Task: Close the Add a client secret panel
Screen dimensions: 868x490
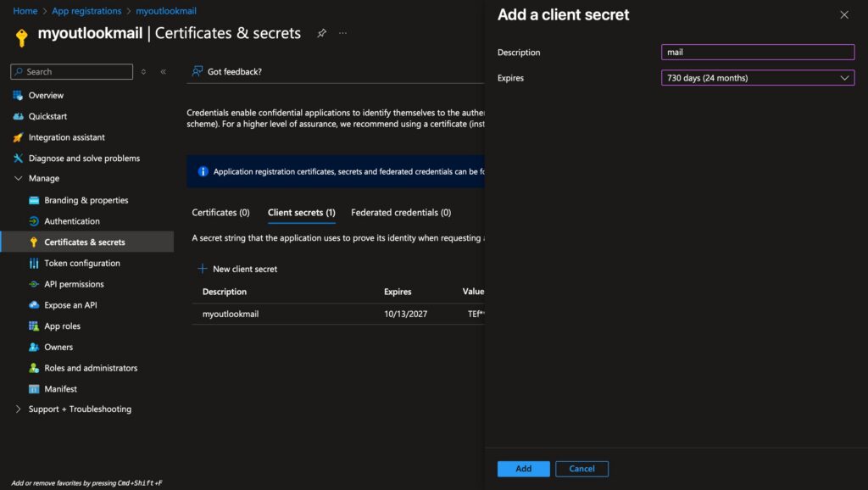Action: point(843,15)
